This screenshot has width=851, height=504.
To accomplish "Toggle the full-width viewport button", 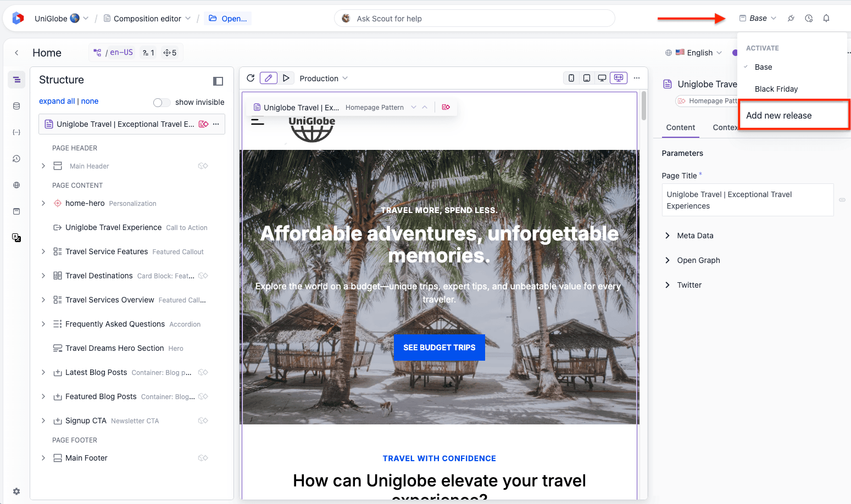I will pyautogui.click(x=619, y=78).
